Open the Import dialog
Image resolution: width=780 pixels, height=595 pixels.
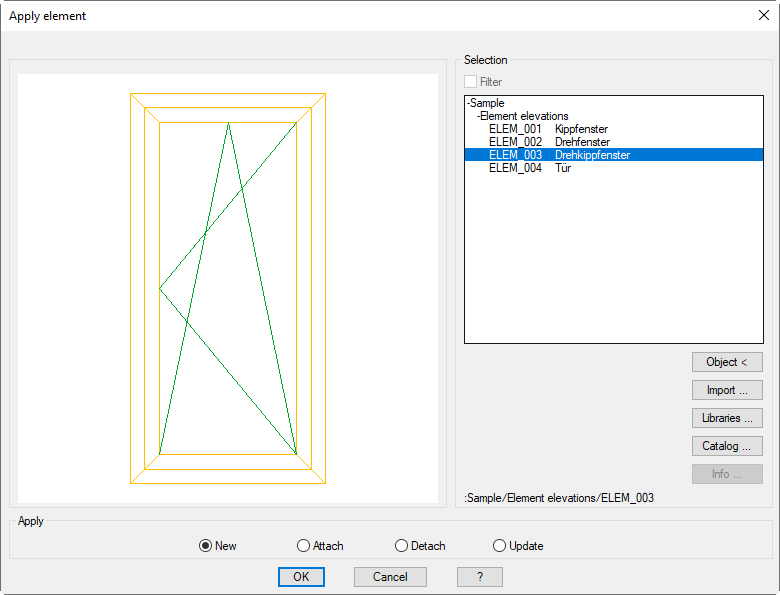coord(727,390)
